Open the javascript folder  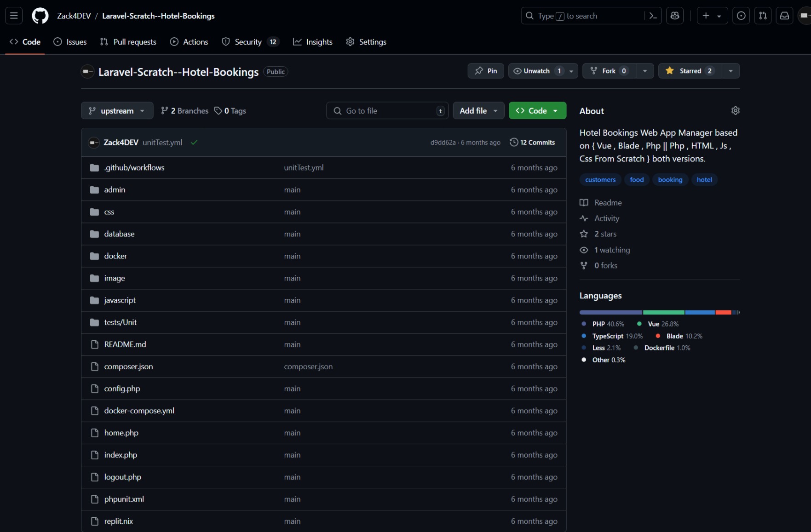coord(120,300)
